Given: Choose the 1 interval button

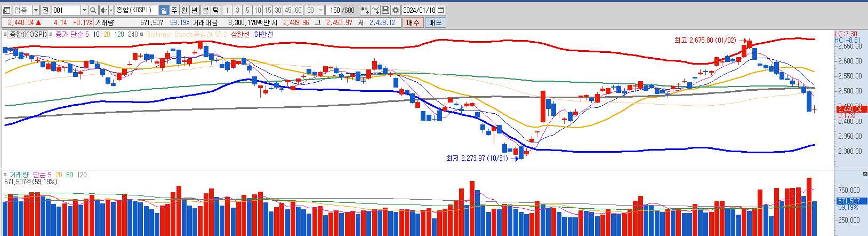Looking at the screenshot, I should (x=227, y=10).
